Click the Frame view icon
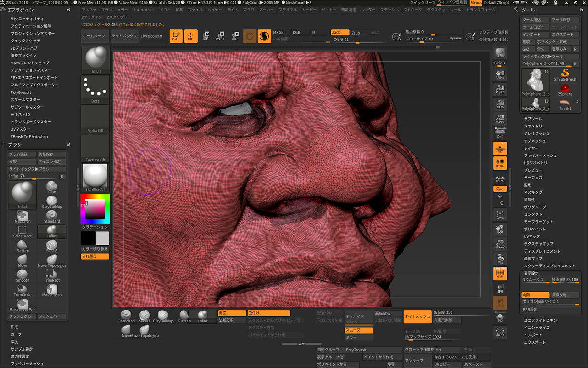Viewport: 588px width, 368px height. tap(500, 215)
